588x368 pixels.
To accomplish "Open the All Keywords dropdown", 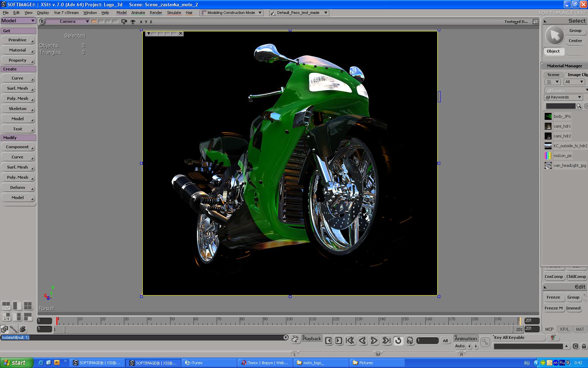I will pos(563,97).
